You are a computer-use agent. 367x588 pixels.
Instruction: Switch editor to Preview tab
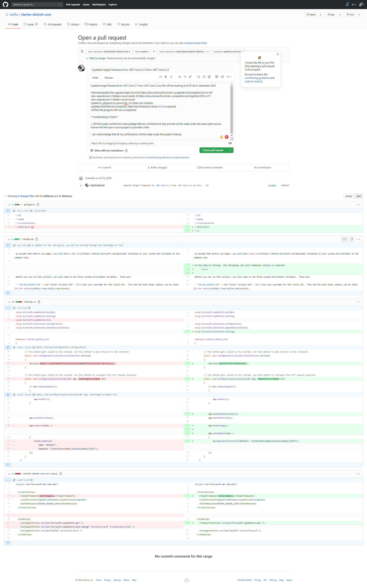coord(109,78)
